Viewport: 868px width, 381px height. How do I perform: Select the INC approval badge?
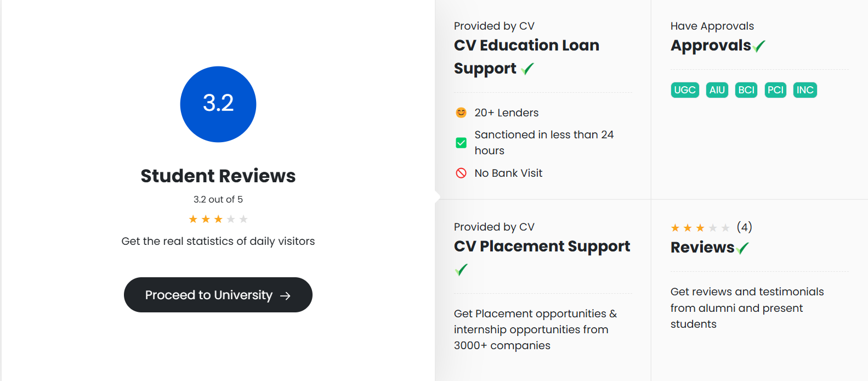(x=805, y=90)
